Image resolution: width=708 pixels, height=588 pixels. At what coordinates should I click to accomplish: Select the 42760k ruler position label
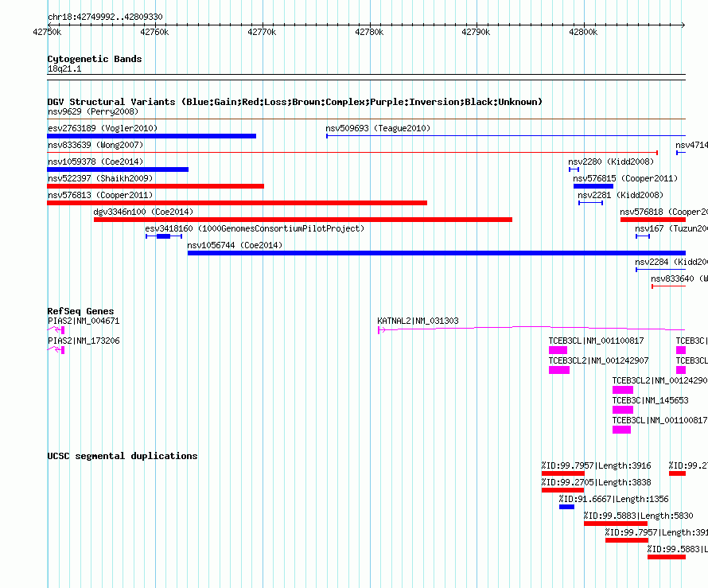click(154, 32)
